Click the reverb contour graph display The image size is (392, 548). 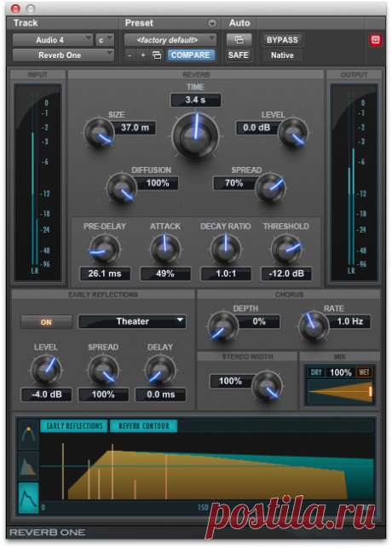pos(207,466)
